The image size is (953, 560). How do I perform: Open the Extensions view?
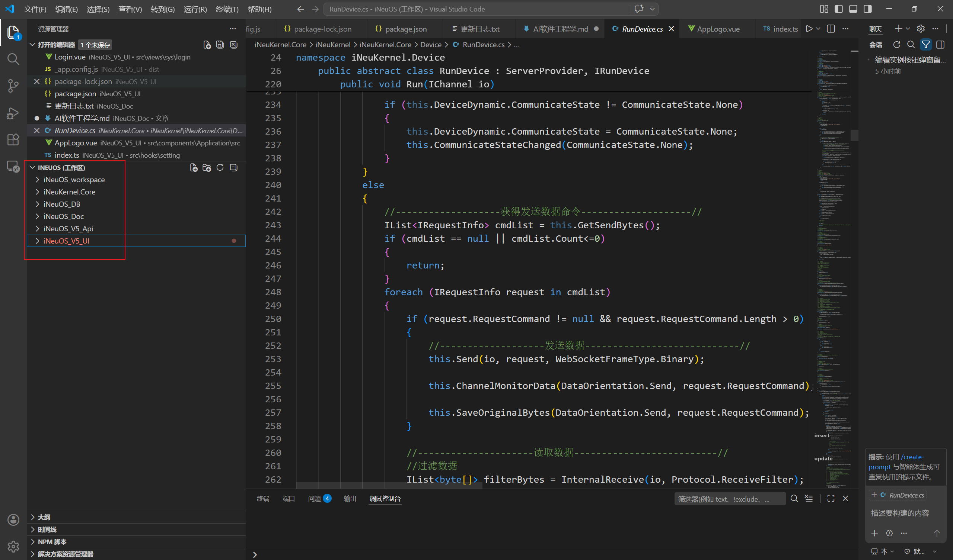point(13,140)
